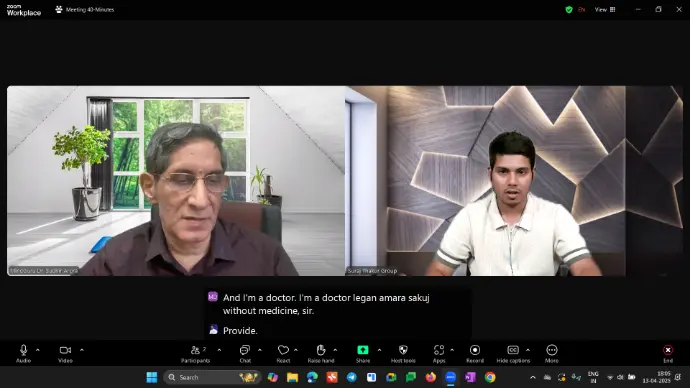Expand the Raise hand options caret
690x388 pixels.
(335, 350)
